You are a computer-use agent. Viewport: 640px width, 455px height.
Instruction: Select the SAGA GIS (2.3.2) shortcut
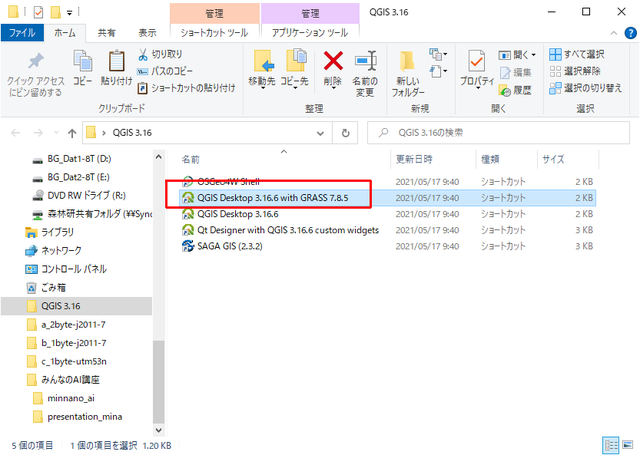point(387,246)
